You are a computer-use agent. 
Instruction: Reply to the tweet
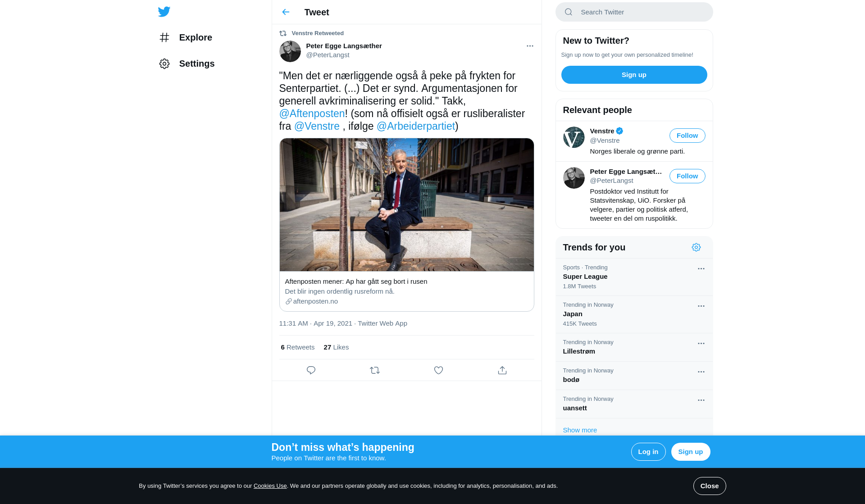click(311, 370)
